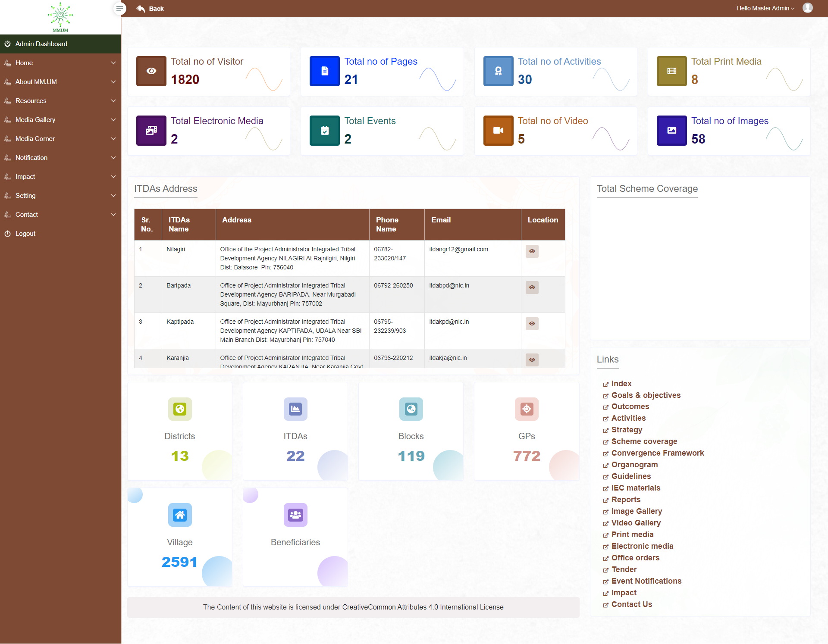Click the Total no of Video camera icon
This screenshot has width=828, height=644.
498,131
